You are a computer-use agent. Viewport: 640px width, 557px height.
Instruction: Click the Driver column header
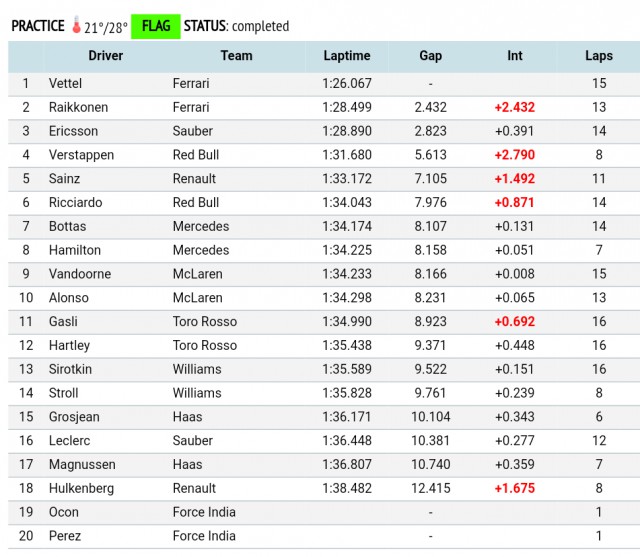click(106, 56)
